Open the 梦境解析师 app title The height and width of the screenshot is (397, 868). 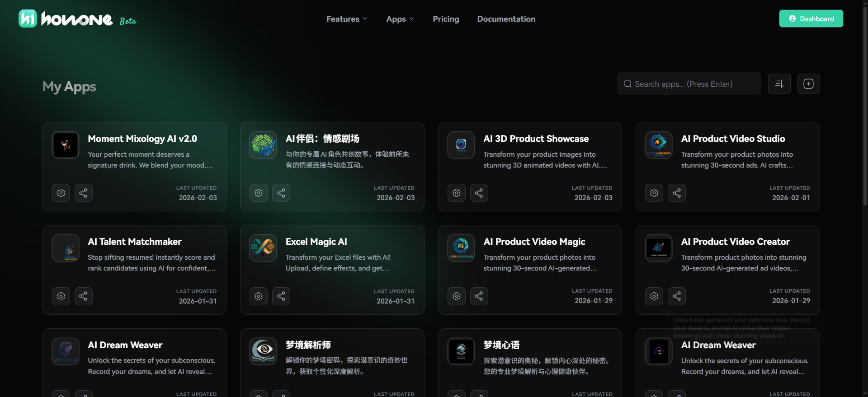tap(308, 345)
